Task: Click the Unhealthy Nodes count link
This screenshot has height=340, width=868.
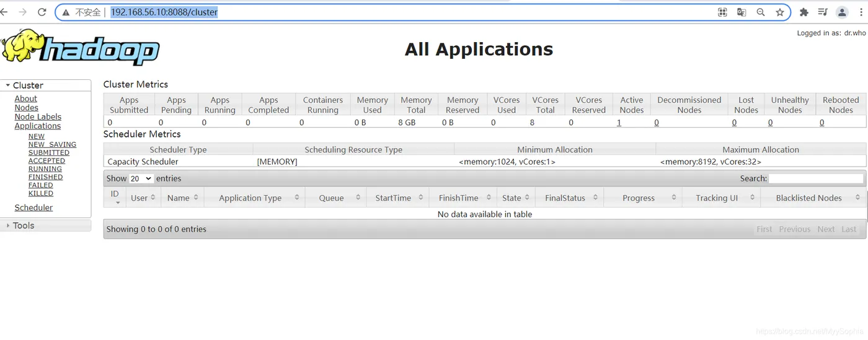Action: [770, 123]
